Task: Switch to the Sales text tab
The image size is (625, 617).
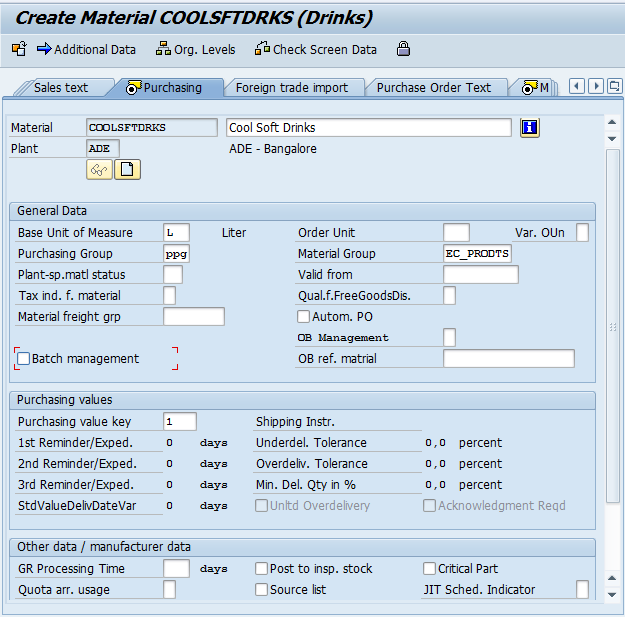Action: point(61,88)
